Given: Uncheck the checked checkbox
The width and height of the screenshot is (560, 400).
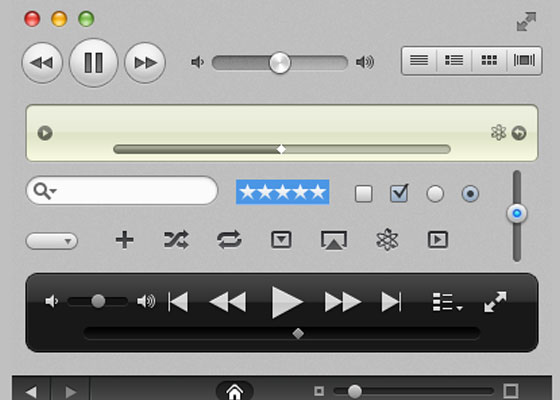Looking at the screenshot, I should [x=399, y=193].
